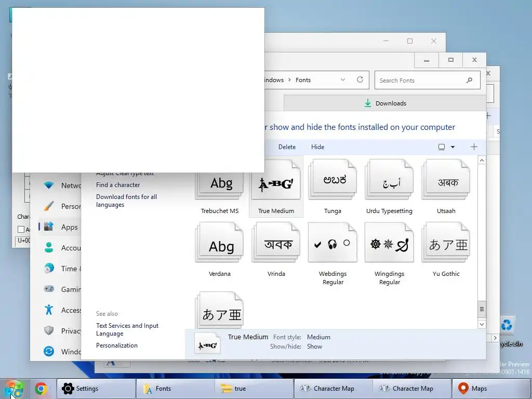The height and width of the screenshot is (399, 532).
Task: Expand the address bar history dropdown
Action: (343, 79)
